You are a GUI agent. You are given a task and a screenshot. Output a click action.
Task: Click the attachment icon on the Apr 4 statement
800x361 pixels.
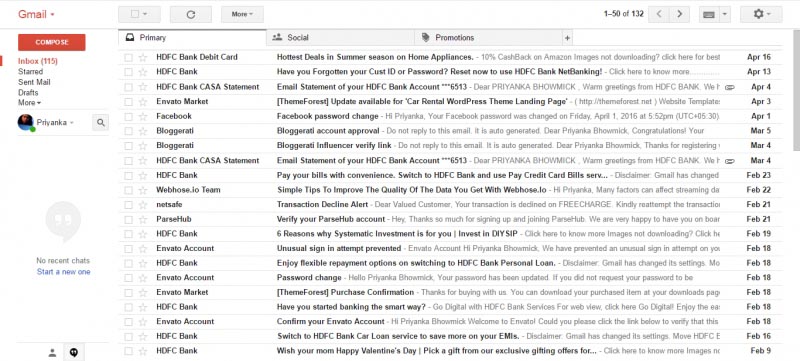click(730, 87)
